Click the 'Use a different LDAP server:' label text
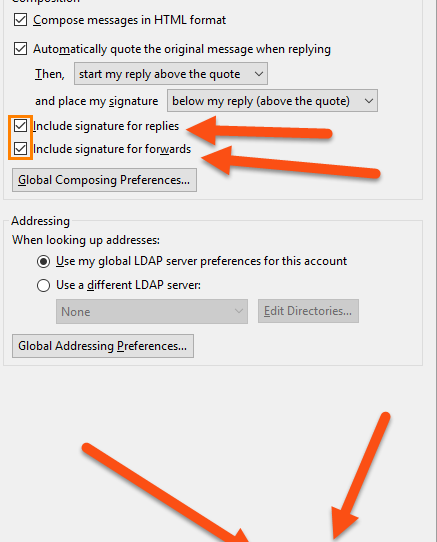Viewport: 437px width, 542px height. 128,285
